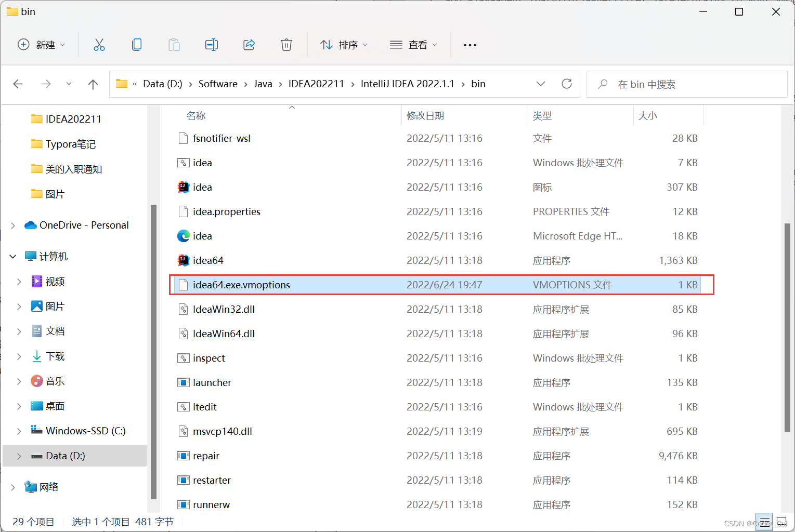Viewport: 795px width, 532px height.
Task: Expand the 视频 tree node
Action: coord(19,281)
